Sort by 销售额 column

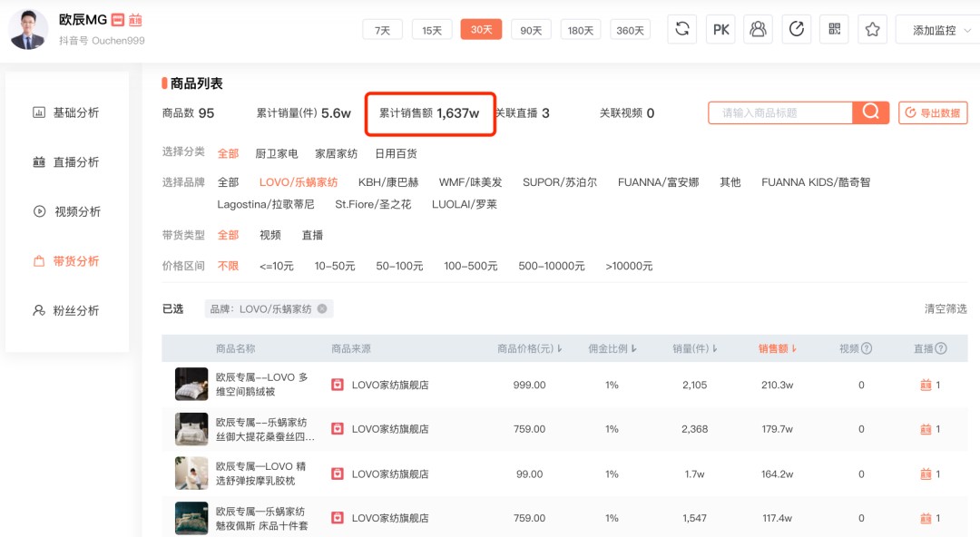[x=777, y=348]
